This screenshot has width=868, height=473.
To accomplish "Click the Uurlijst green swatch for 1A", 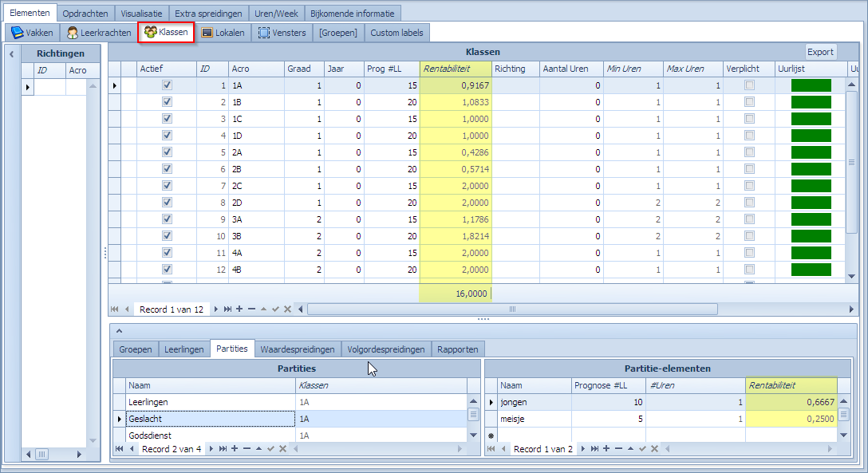I will point(811,85).
